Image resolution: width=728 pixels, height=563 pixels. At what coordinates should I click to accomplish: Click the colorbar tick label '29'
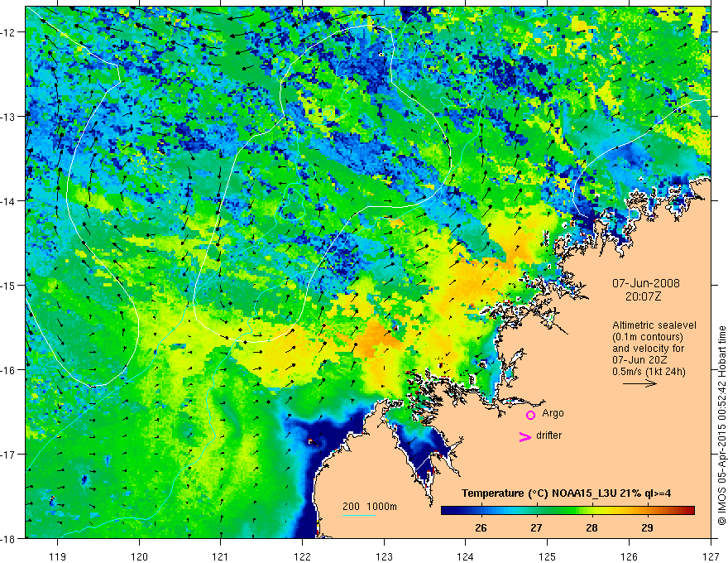click(647, 527)
